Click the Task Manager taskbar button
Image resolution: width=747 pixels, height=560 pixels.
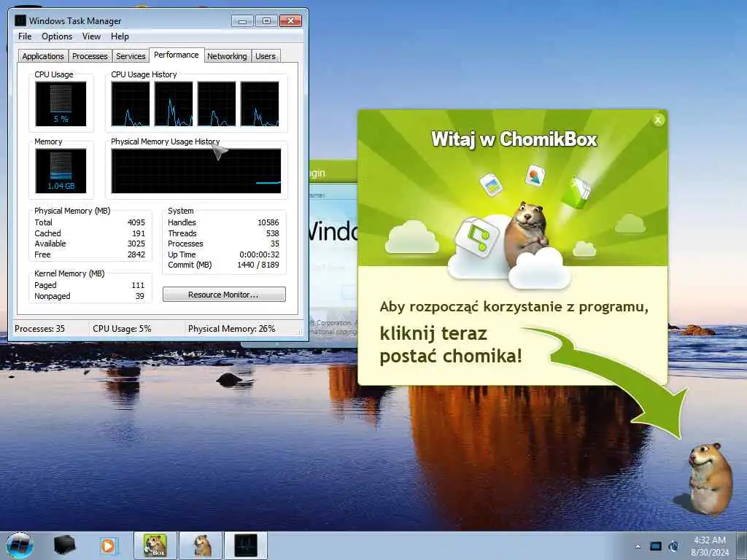pos(246,545)
